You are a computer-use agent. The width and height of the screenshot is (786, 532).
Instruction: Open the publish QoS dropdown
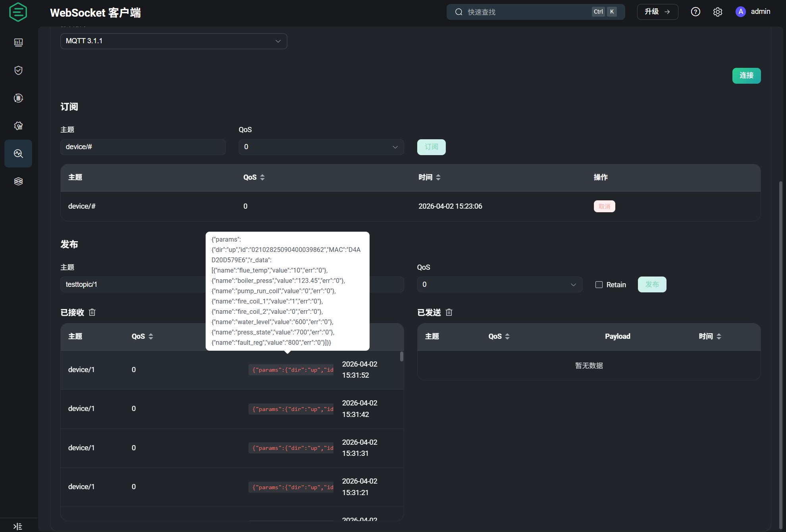(x=500, y=285)
